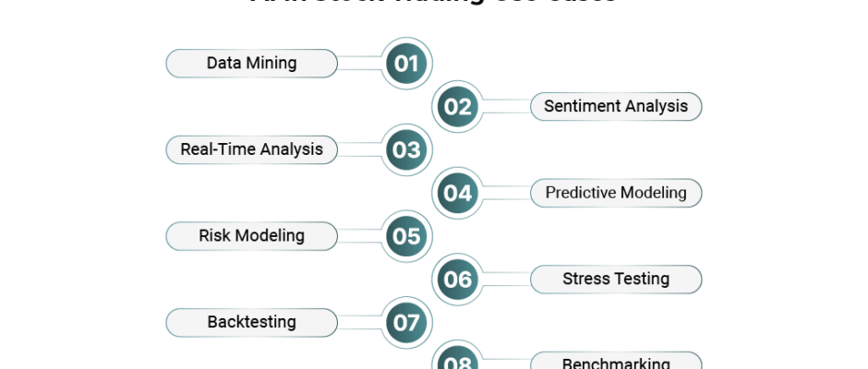Click the 05 numbered circle
The width and height of the screenshot is (868, 369).
pos(406,236)
